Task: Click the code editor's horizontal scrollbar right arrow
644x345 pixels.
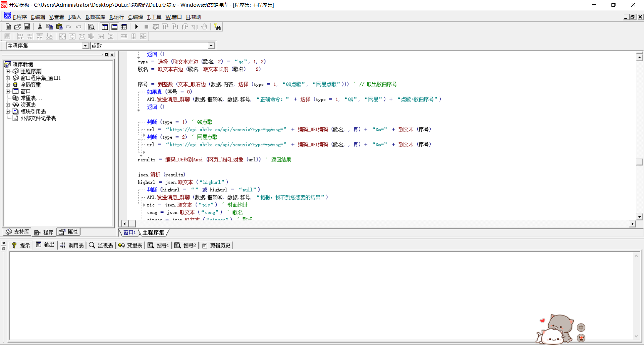Action: (x=632, y=224)
